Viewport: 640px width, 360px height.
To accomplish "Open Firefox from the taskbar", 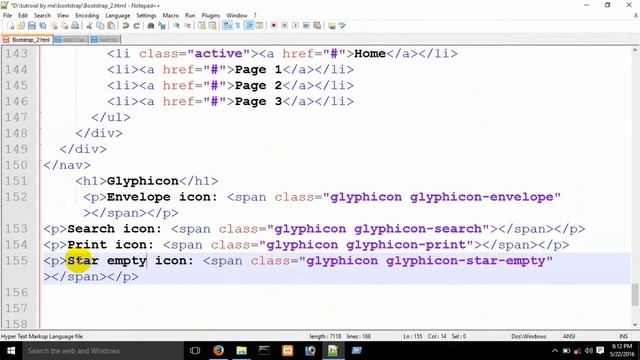I will 218,351.
